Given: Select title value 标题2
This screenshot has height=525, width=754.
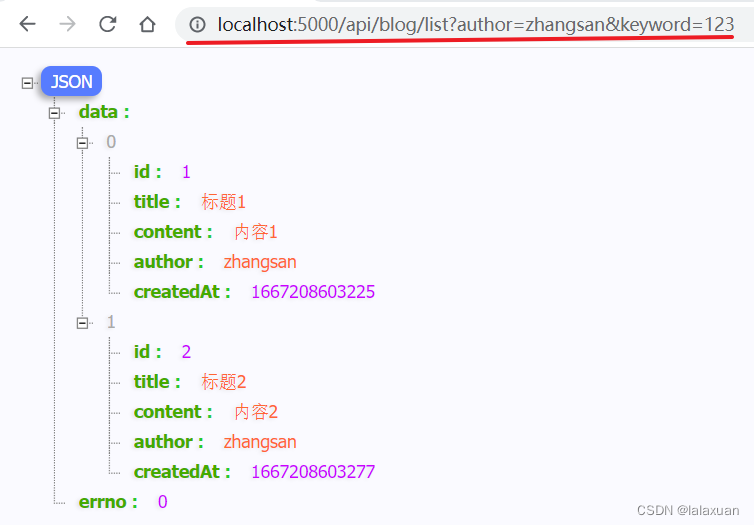Looking at the screenshot, I should coord(224,382).
